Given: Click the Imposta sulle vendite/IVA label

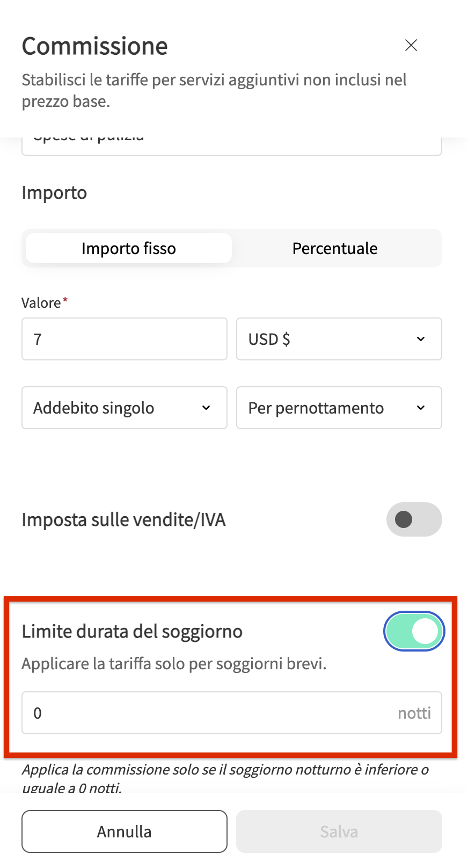Looking at the screenshot, I should tap(123, 520).
